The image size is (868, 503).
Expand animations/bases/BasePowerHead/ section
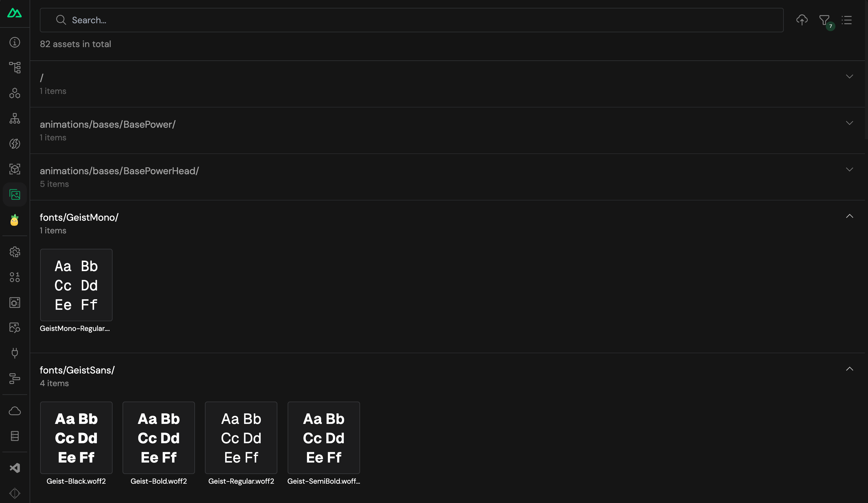[x=448, y=177]
